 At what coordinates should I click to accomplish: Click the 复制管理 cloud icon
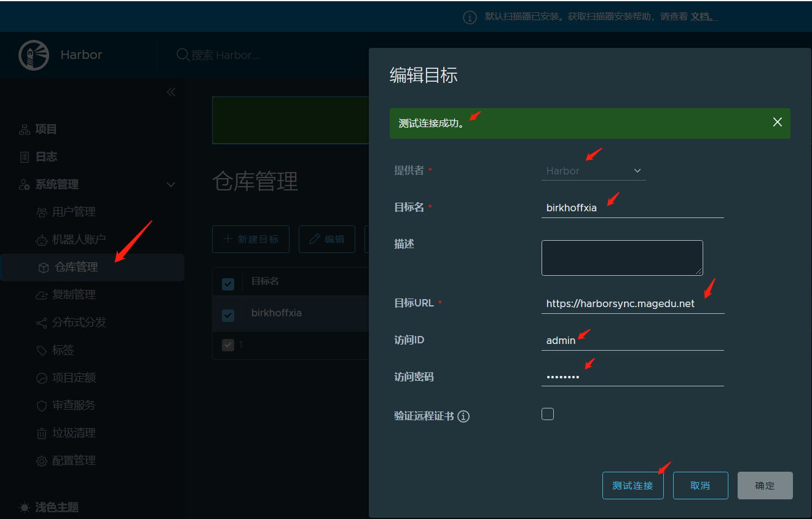42,295
